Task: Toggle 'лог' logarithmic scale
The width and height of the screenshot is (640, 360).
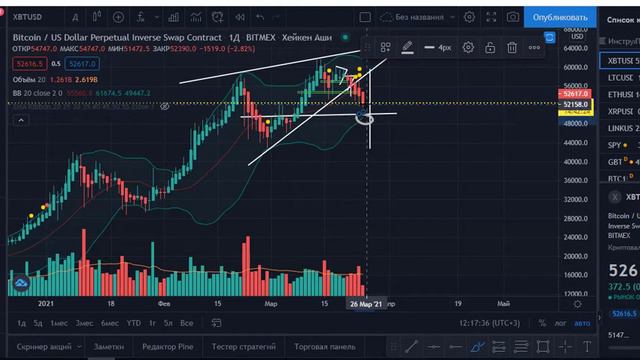Action: click(x=560, y=323)
